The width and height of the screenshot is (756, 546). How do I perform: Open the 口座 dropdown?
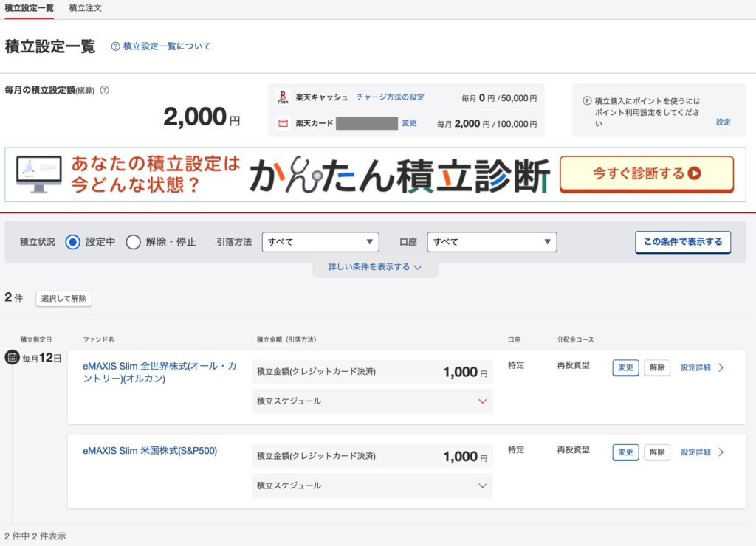pyautogui.click(x=492, y=242)
